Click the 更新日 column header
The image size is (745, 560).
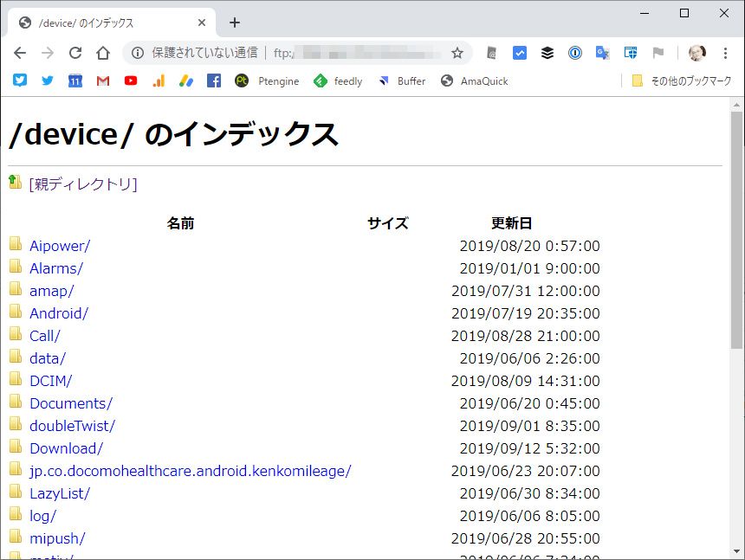click(511, 223)
